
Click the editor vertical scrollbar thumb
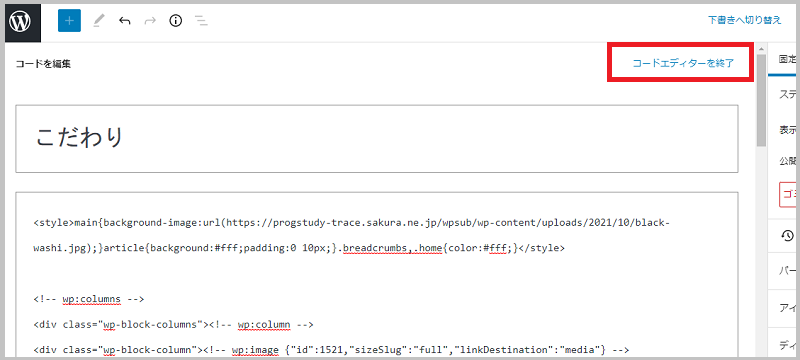point(761,100)
